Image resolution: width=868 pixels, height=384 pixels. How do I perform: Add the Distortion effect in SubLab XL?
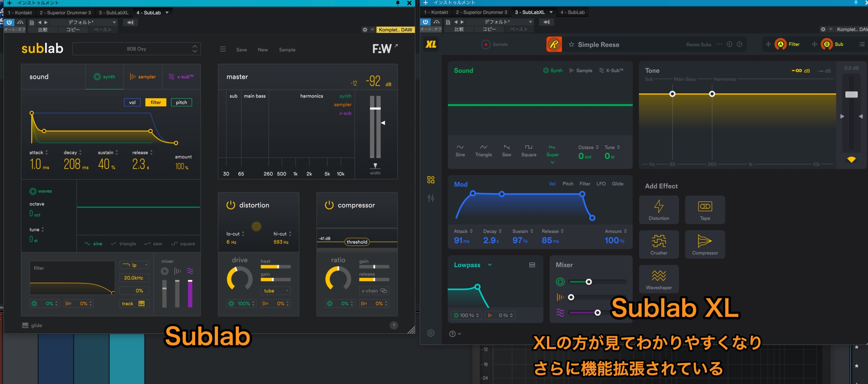(x=659, y=209)
